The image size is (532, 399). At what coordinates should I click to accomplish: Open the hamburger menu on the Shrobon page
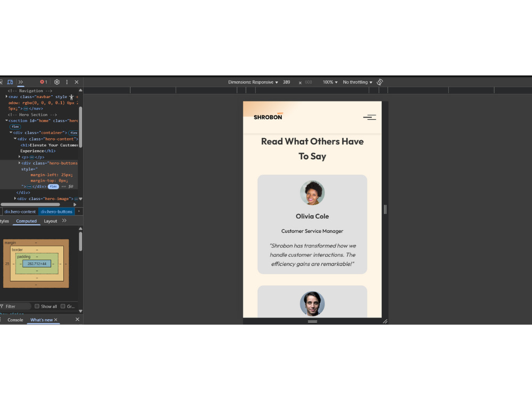[370, 118]
